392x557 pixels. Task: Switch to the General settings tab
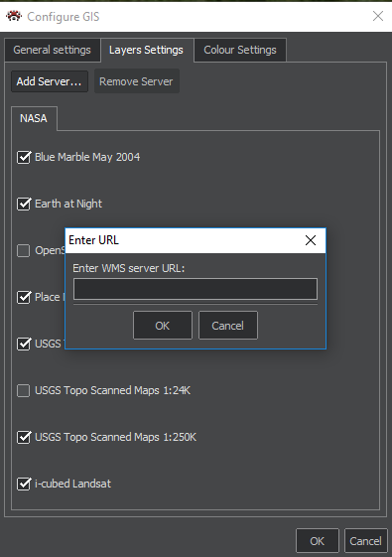(x=52, y=50)
